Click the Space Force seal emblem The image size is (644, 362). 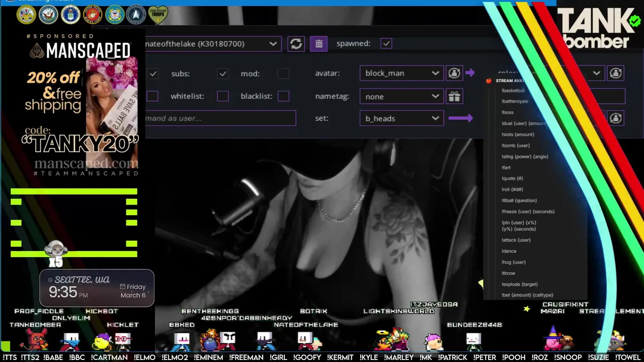tap(136, 15)
